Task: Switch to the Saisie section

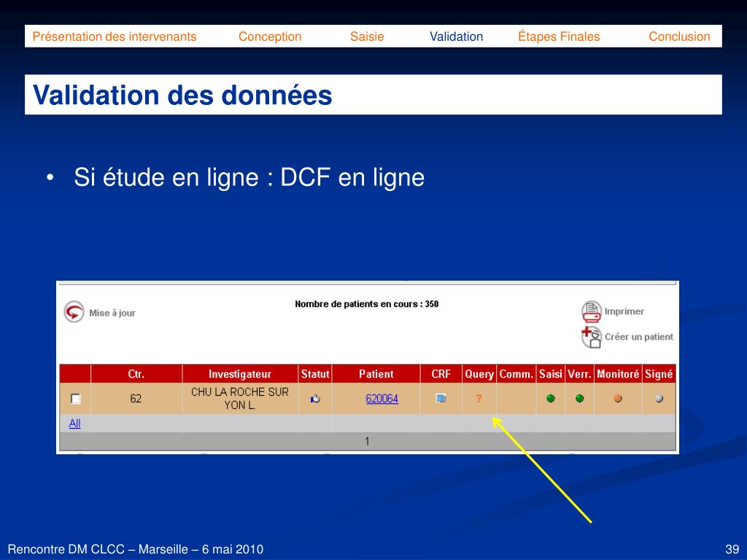Action: [x=367, y=36]
